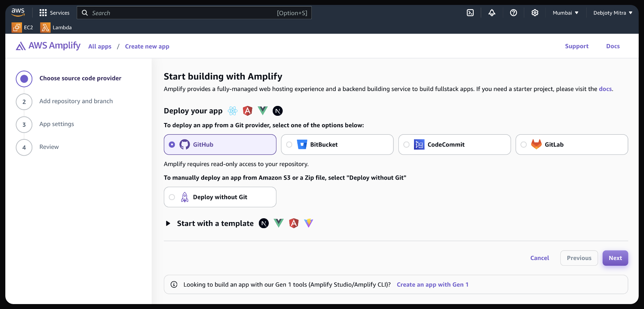Select the GitLab radio option

[x=572, y=145]
